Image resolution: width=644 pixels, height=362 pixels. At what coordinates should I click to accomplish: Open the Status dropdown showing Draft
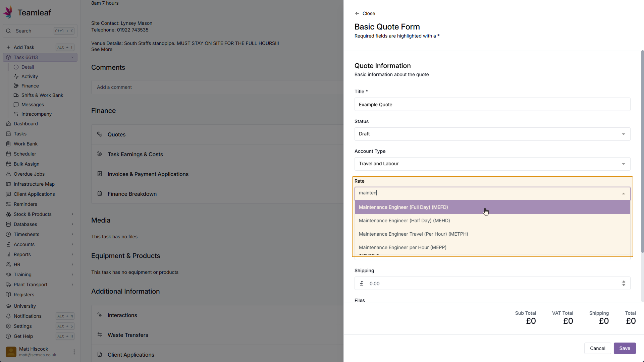pyautogui.click(x=492, y=134)
